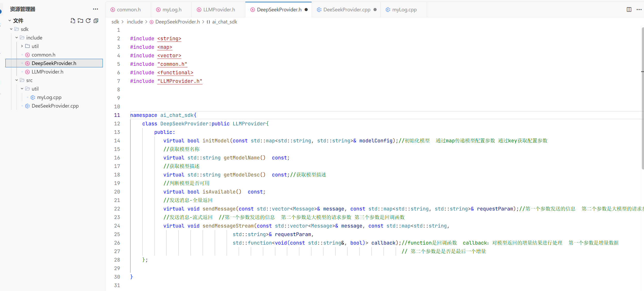Viewport: 644px width, 291px height.
Task: Click the New Folder icon in explorer
Action: [x=80, y=21]
